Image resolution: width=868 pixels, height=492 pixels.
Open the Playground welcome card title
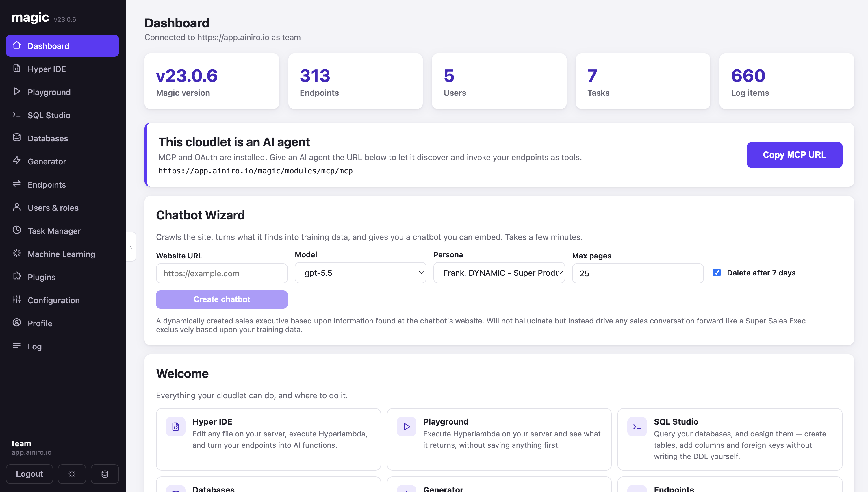[446, 422]
